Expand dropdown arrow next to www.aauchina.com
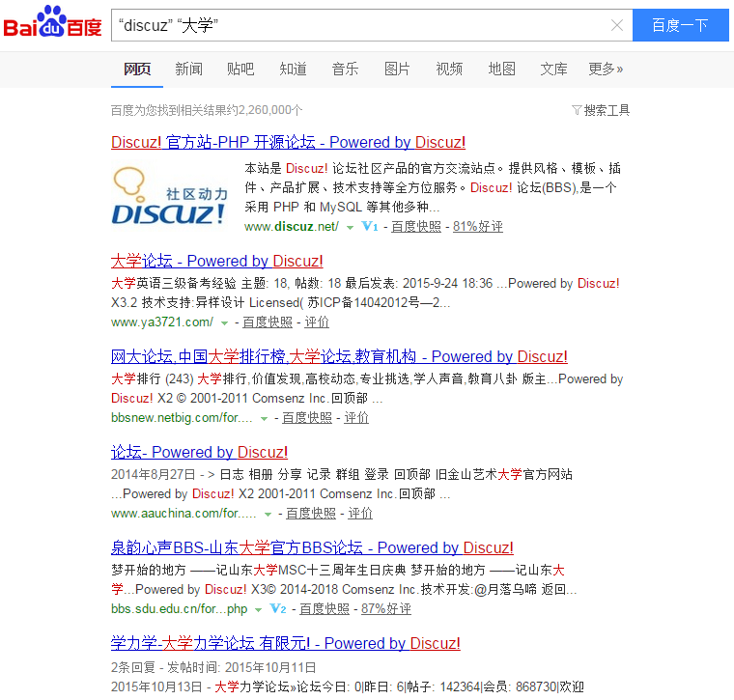734x700 pixels. 268,515
